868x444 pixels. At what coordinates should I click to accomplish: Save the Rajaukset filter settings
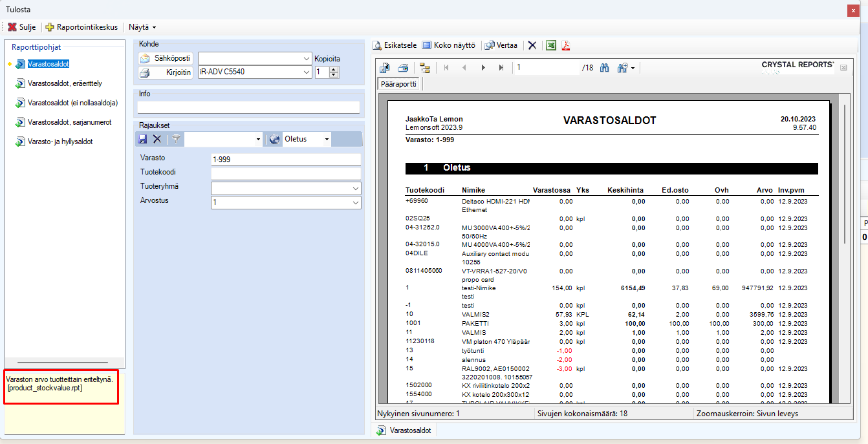142,139
